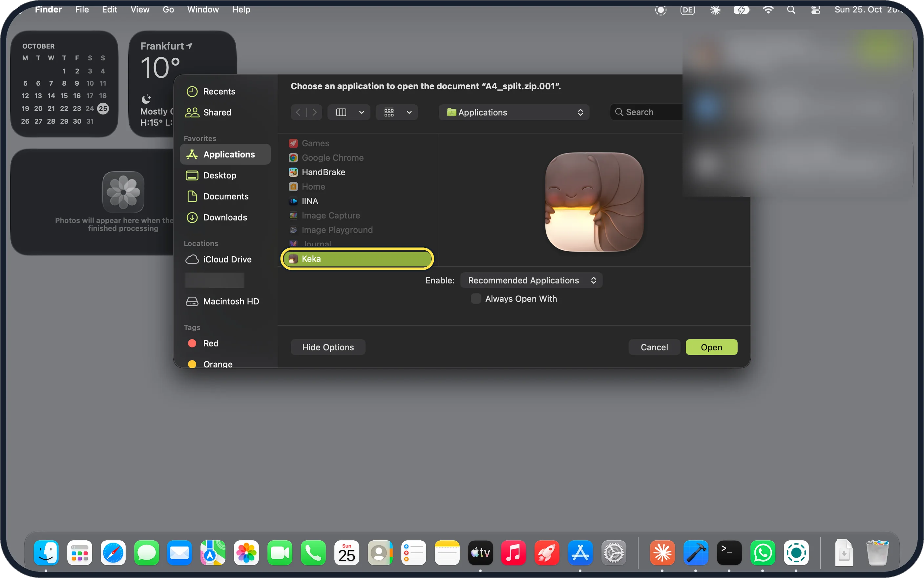The height and width of the screenshot is (578, 924).
Task: Open the Go menu
Action: [x=168, y=10]
